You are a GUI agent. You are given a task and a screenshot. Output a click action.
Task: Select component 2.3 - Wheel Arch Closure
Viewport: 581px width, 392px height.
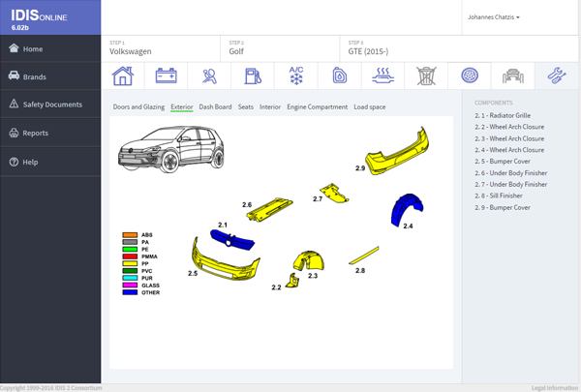(509, 138)
